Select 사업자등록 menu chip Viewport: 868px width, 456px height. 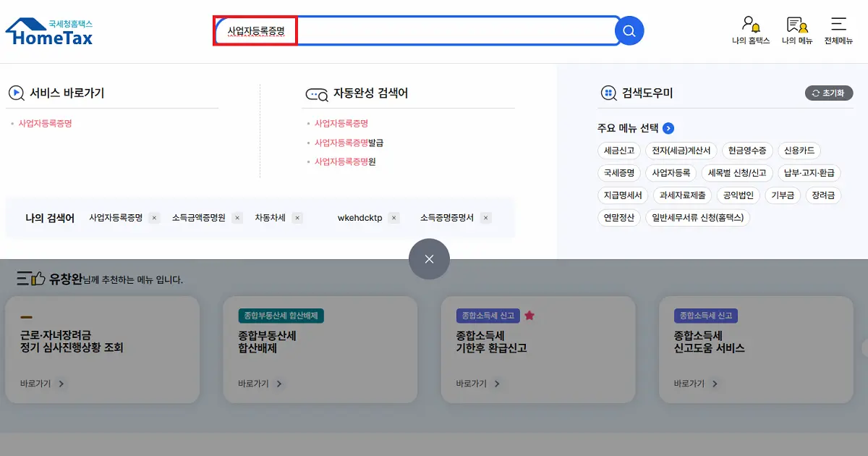point(671,173)
